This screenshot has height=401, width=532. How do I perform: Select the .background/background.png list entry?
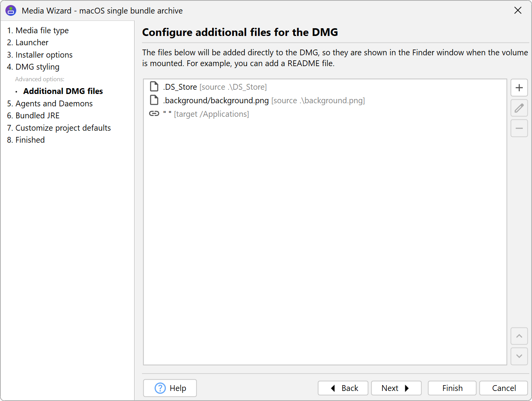pyautogui.click(x=216, y=101)
